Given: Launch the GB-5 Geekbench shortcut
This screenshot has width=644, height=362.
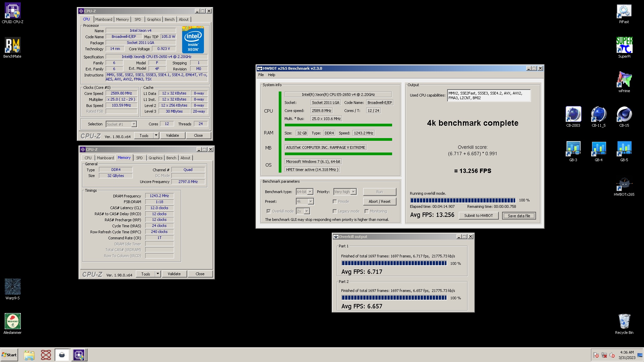Looking at the screenshot, I should coord(624,151).
